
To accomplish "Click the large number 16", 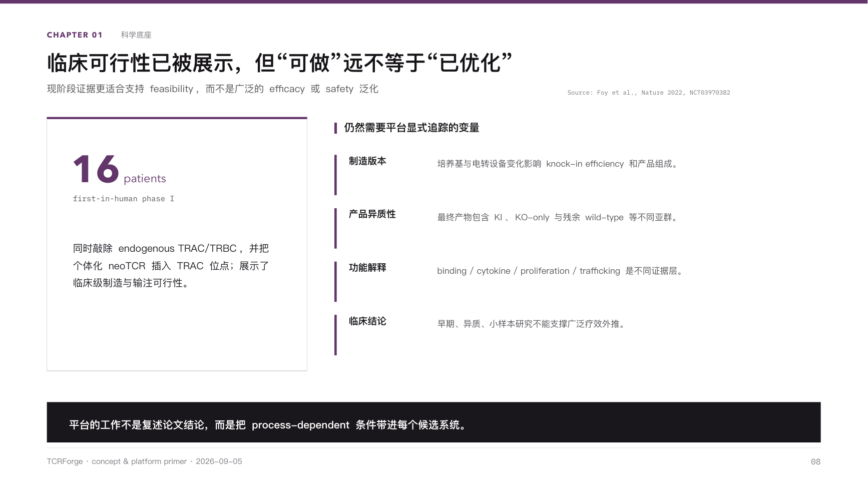I will (x=96, y=169).
